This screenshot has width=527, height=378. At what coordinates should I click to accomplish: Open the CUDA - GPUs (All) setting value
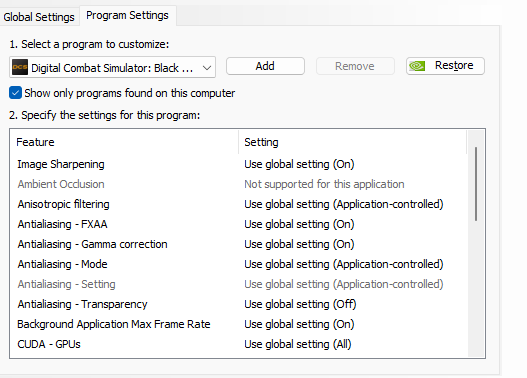298,344
